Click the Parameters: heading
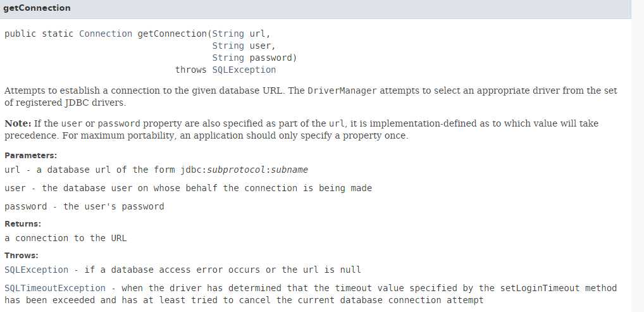 pyautogui.click(x=31, y=156)
